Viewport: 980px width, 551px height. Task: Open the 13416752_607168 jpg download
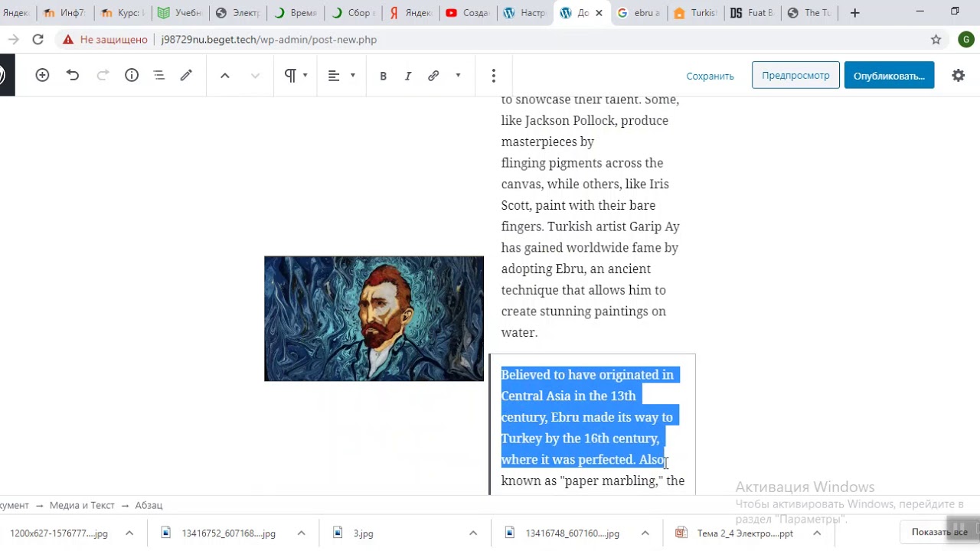[x=228, y=533]
